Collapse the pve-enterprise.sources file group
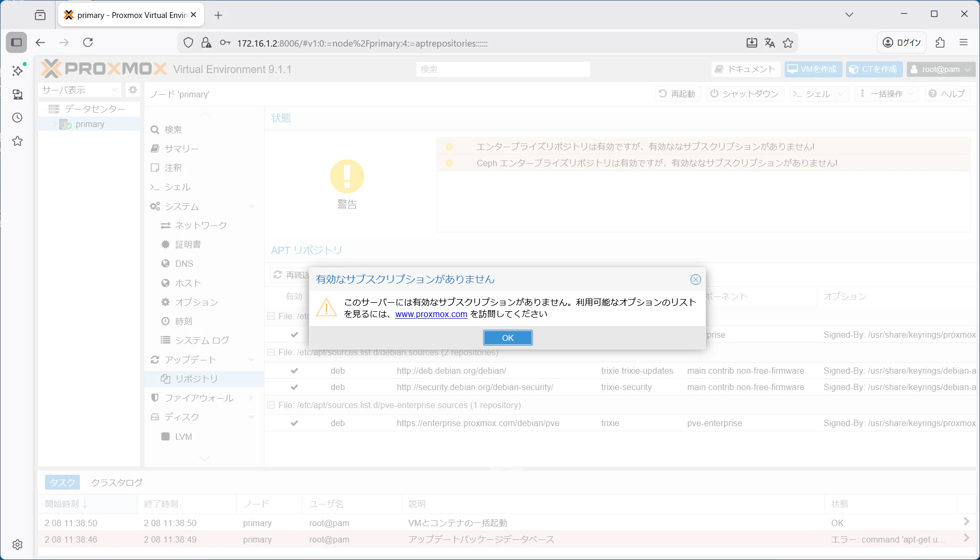Viewport: 980px width, 560px height. [271, 405]
